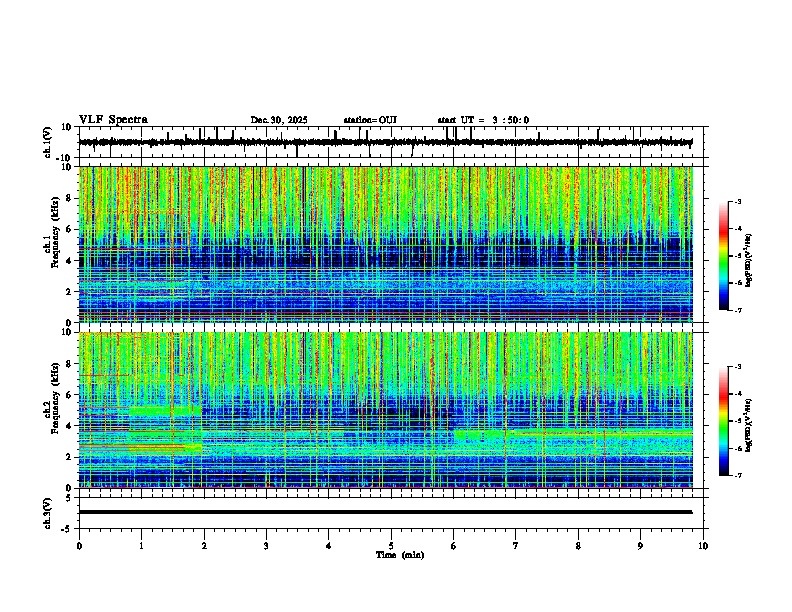
Task: Click the ch.2 color bar PSD unit label
Action: [x=749, y=425]
